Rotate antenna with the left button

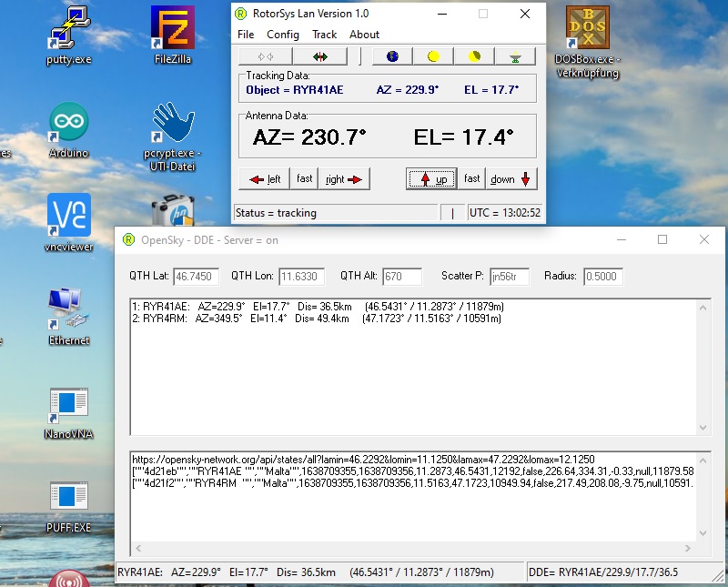[x=264, y=179]
